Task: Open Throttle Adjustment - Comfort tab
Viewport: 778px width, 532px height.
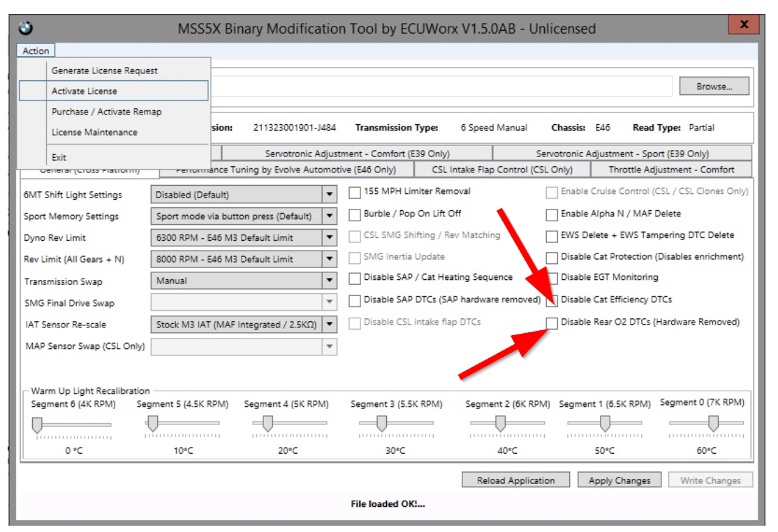Action: tap(671, 170)
